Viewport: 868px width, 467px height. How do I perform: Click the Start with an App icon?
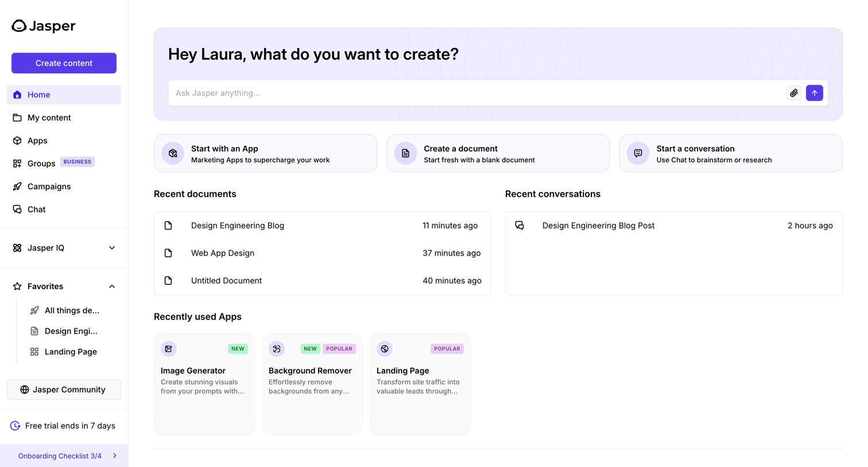[x=173, y=153]
